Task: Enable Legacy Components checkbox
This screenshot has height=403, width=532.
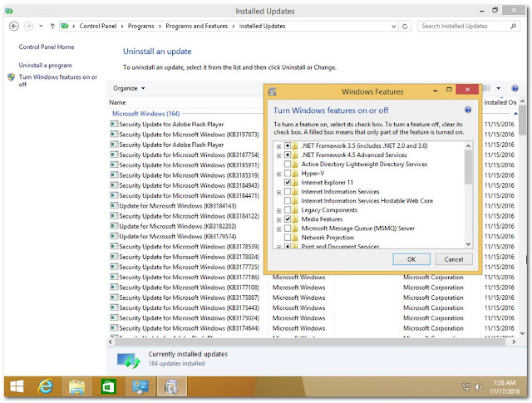Action: [288, 209]
